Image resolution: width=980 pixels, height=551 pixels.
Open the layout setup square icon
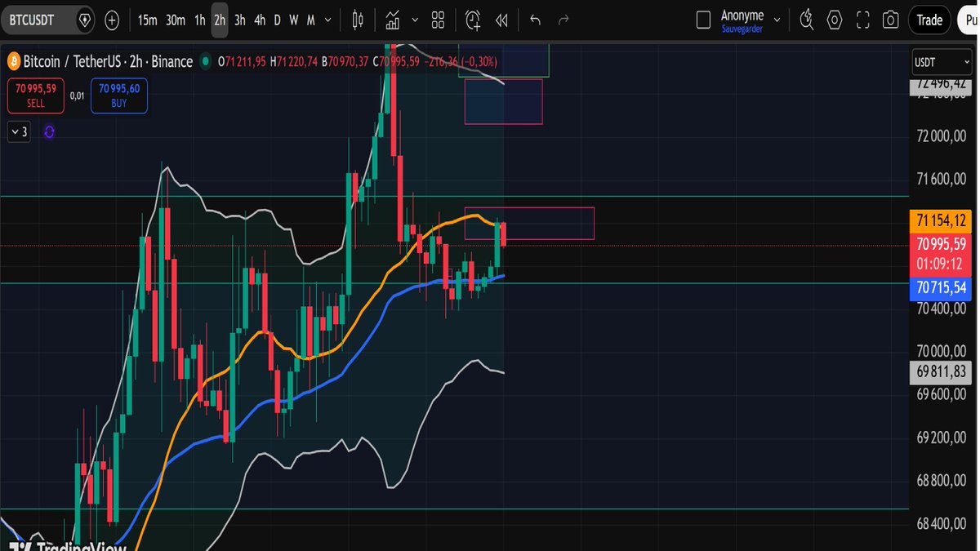[x=703, y=20]
